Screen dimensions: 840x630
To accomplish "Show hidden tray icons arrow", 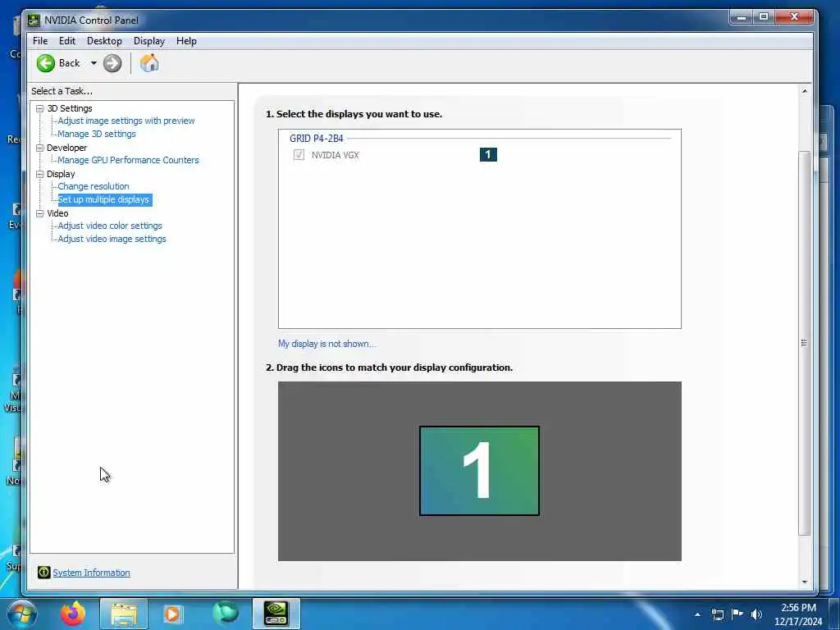I will (x=697, y=614).
